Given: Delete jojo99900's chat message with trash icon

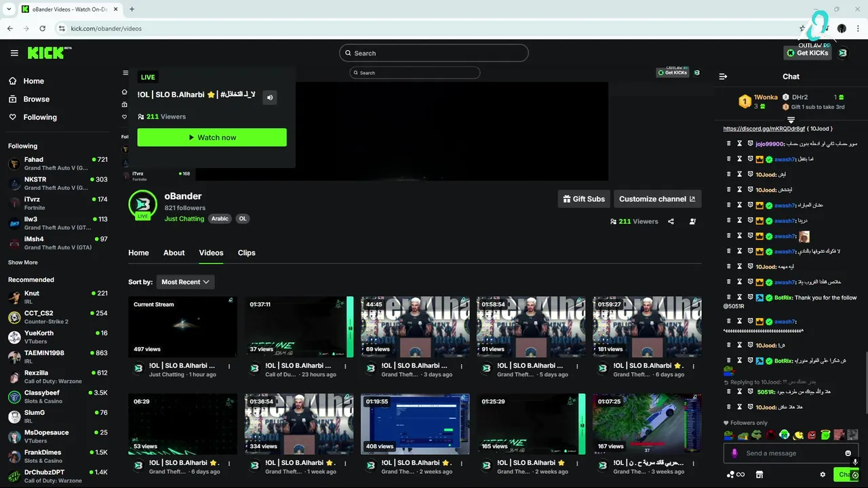Looking at the screenshot, I should pos(729,144).
